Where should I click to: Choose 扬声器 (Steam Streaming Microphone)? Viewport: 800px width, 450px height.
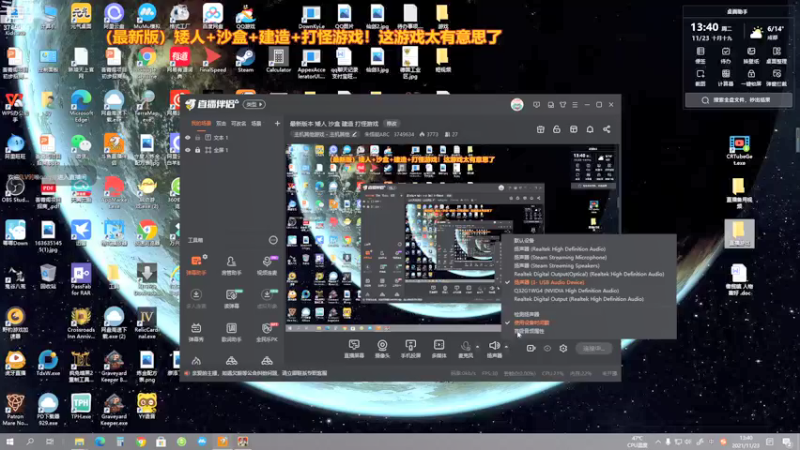pos(560,257)
